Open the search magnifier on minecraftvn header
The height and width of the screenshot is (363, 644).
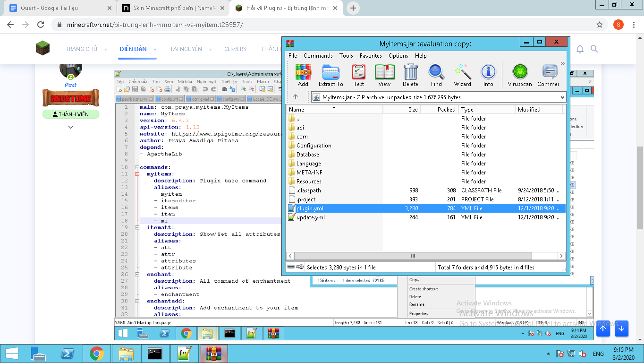pyautogui.click(x=594, y=49)
